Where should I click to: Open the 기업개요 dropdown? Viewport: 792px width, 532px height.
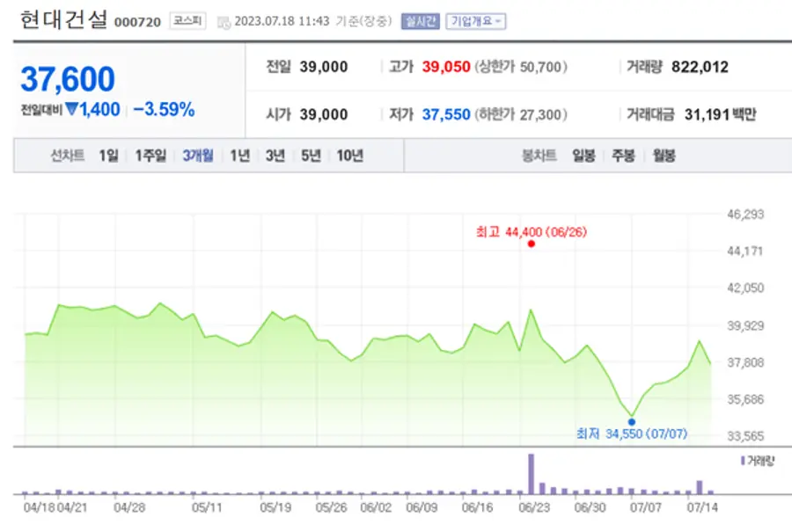475,21
